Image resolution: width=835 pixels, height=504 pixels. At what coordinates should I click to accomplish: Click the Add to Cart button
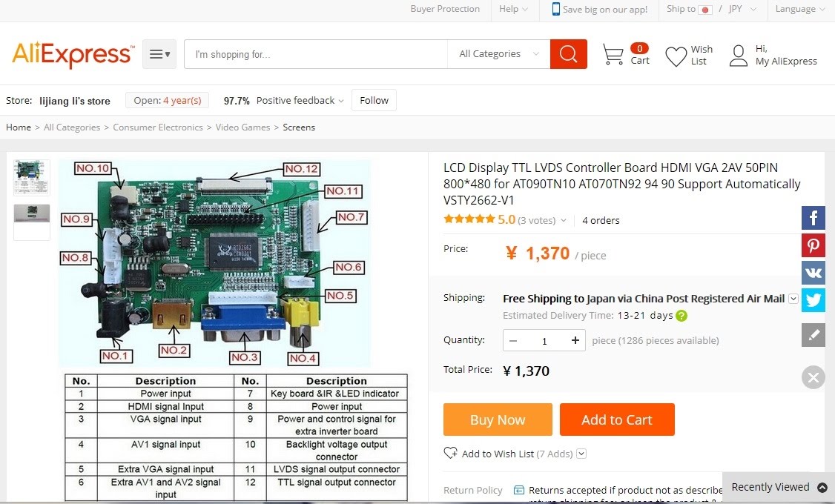[x=617, y=420]
